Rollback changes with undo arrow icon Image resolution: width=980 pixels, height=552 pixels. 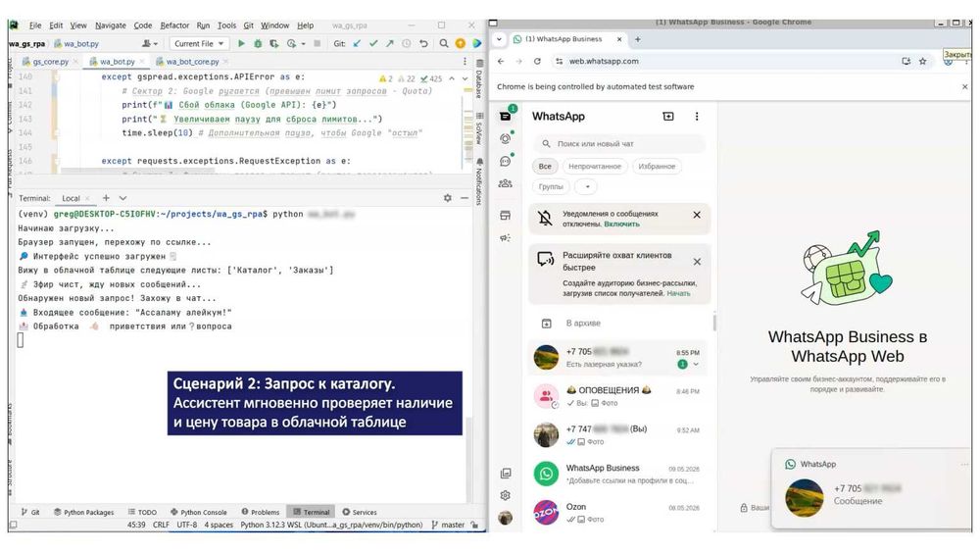[x=423, y=44]
